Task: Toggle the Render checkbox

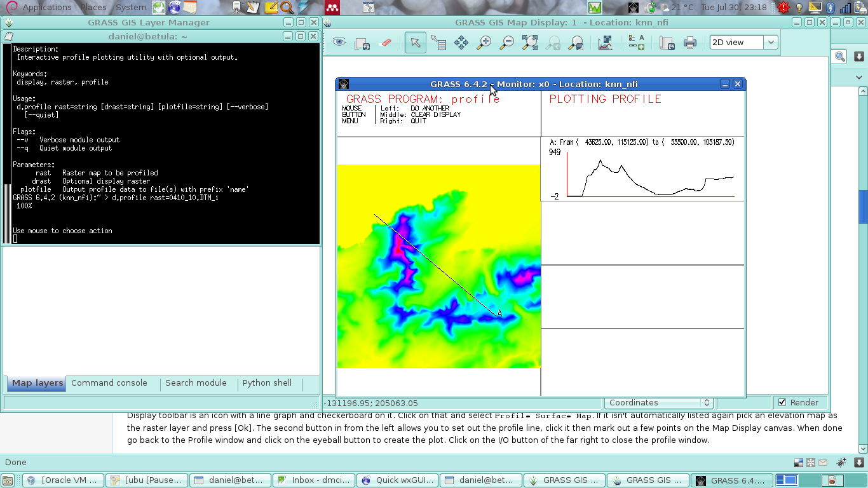Action: [x=782, y=402]
